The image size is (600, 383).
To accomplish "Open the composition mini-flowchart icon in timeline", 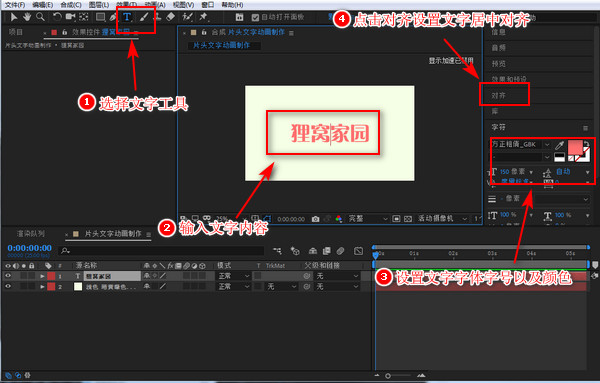I will 277,251.
